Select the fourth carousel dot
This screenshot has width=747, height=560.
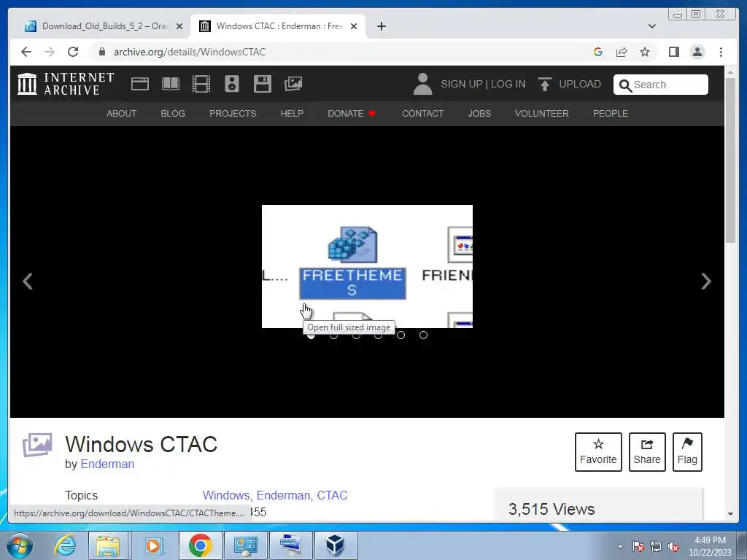[379, 335]
